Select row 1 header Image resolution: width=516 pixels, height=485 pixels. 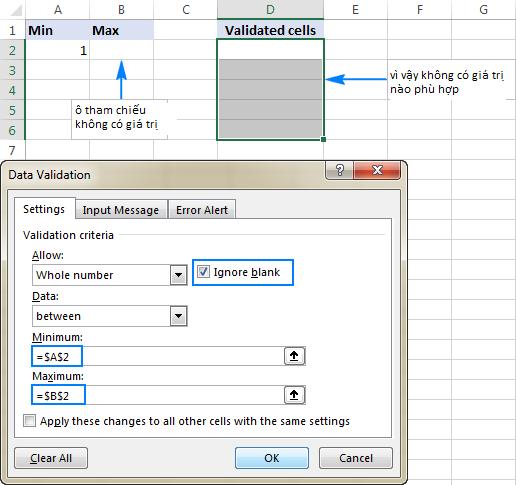click(x=12, y=30)
